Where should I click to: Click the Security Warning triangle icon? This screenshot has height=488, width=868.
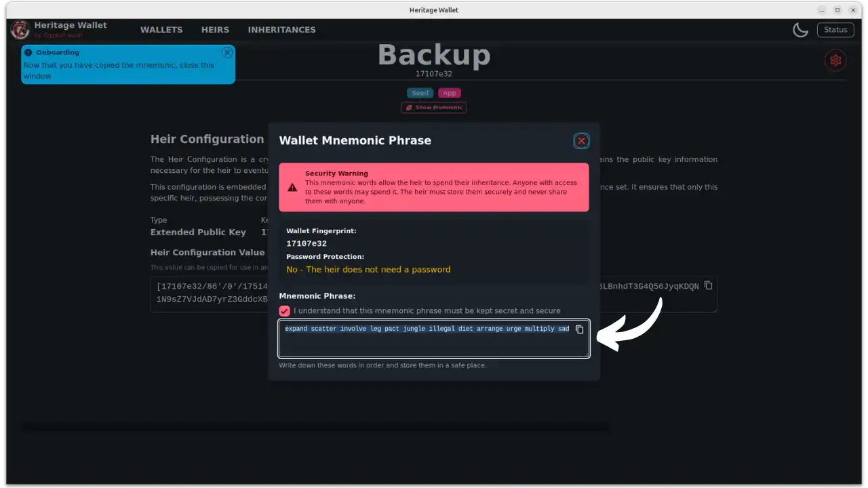[x=292, y=188]
